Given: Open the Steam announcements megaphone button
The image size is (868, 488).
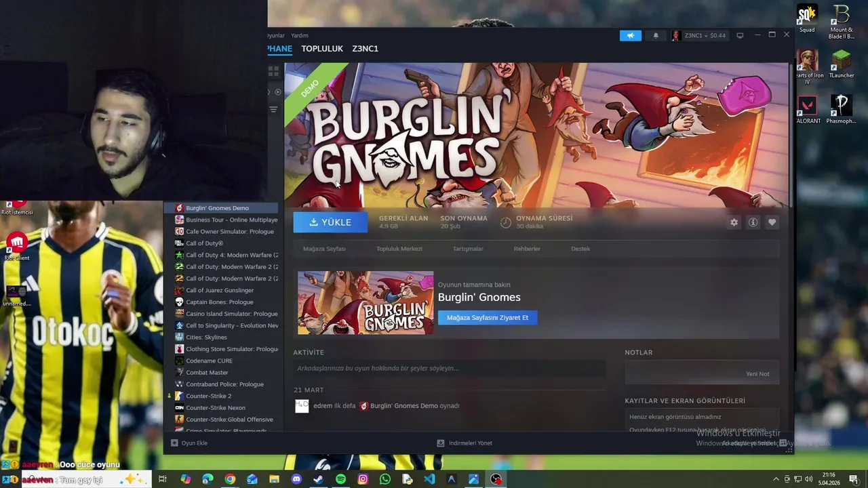Looking at the screenshot, I should click(x=630, y=35).
